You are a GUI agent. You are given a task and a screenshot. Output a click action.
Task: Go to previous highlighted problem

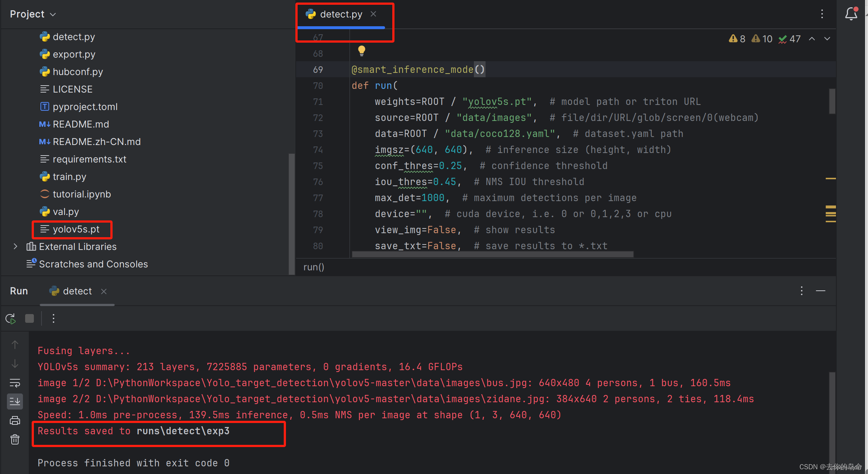[x=812, y=39]
